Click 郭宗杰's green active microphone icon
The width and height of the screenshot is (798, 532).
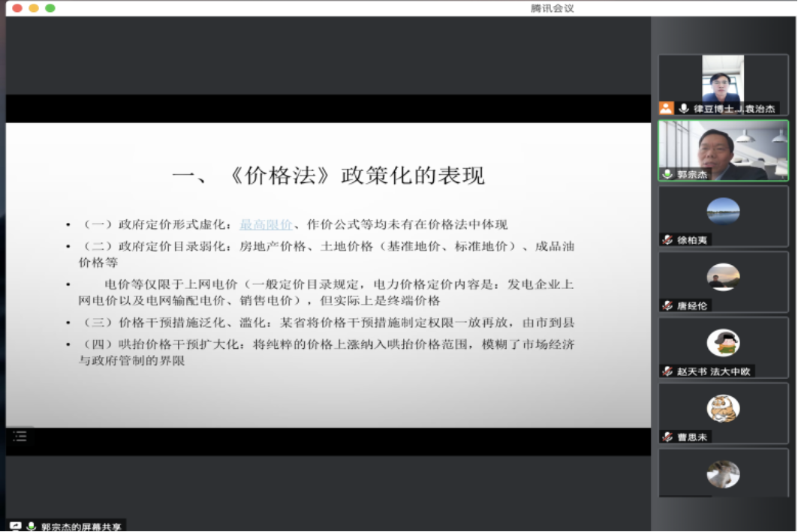click(667, 174)
